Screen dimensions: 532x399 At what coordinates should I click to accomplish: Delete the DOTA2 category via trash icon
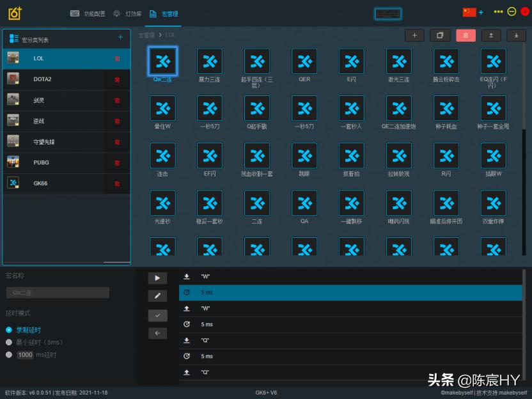tap(117, 79)
